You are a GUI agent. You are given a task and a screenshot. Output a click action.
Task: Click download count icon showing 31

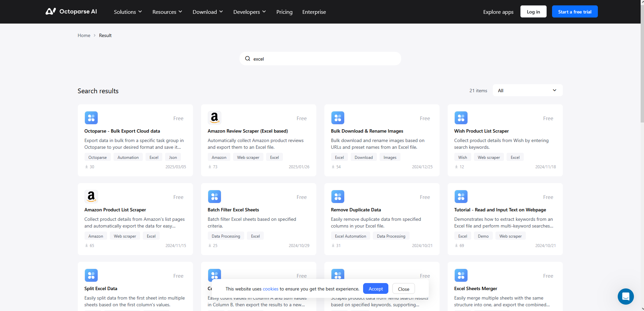(333, 245)
